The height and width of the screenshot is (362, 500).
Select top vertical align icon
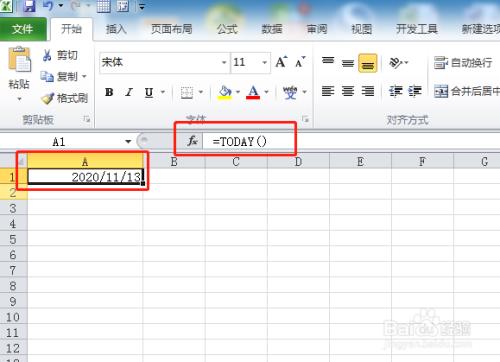coord(328,62)
